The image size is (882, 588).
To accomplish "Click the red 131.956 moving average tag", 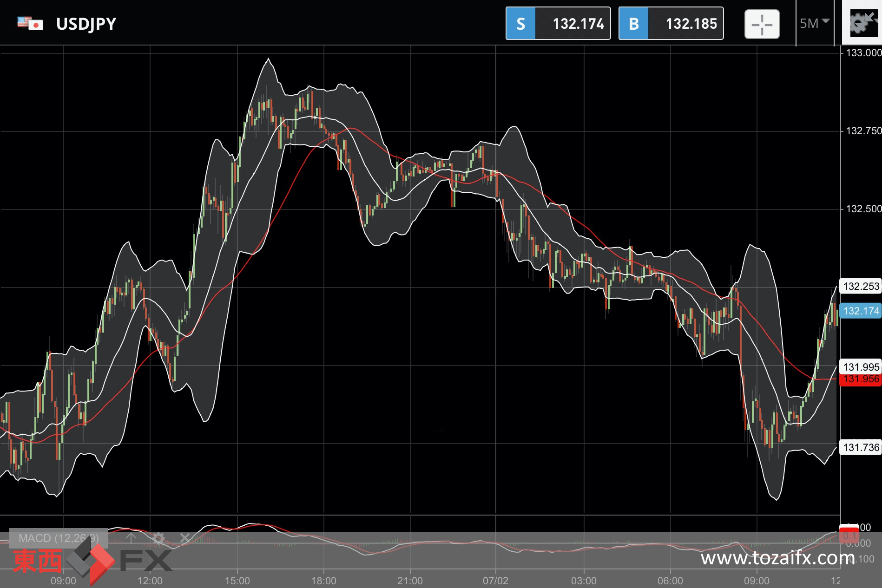I will [861, 379].
